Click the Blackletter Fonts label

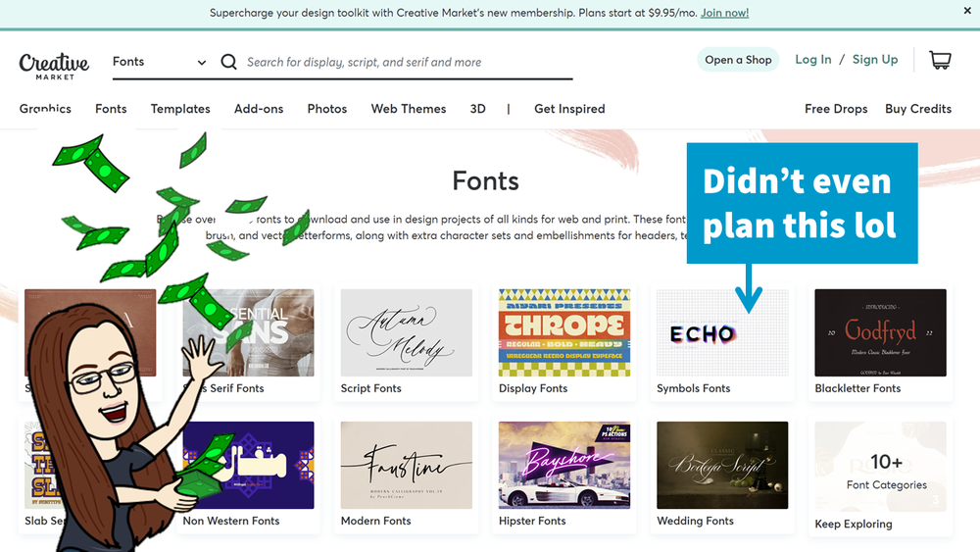857,388
